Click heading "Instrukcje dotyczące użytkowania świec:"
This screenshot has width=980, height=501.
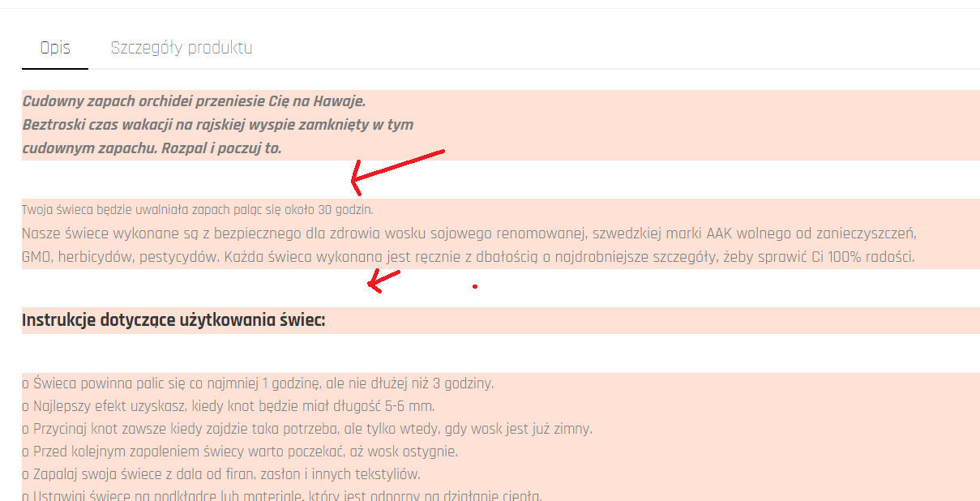coord(173,320)
